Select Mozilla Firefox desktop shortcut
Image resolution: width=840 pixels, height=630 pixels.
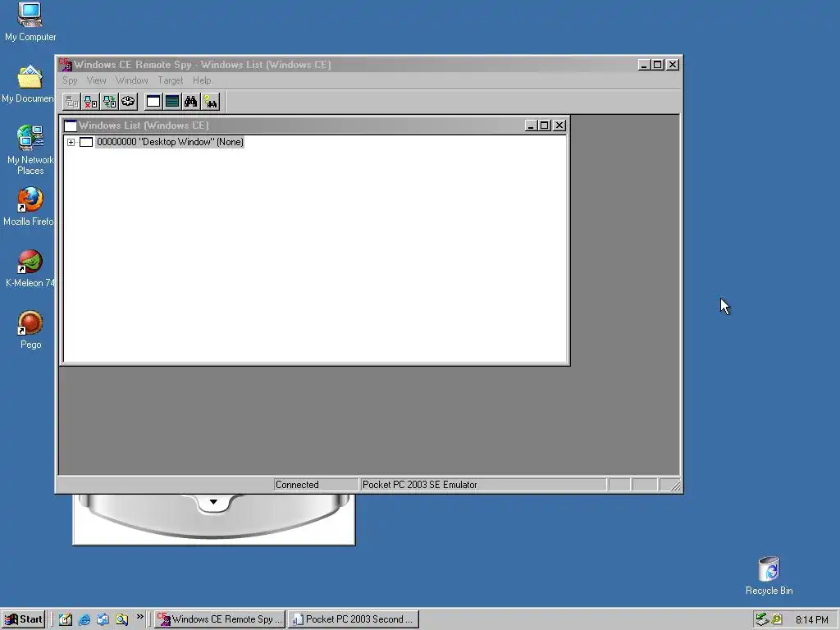click(x=29, y=207)
